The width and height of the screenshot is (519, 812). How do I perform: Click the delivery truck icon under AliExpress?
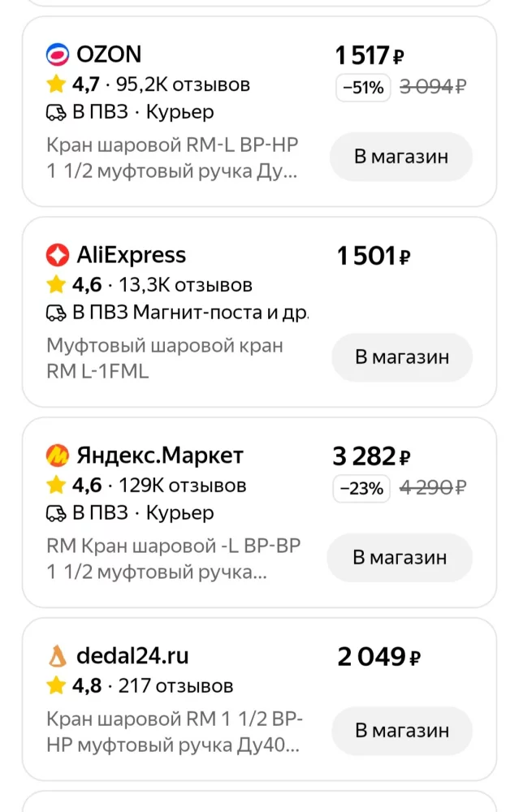click(56, 313)
